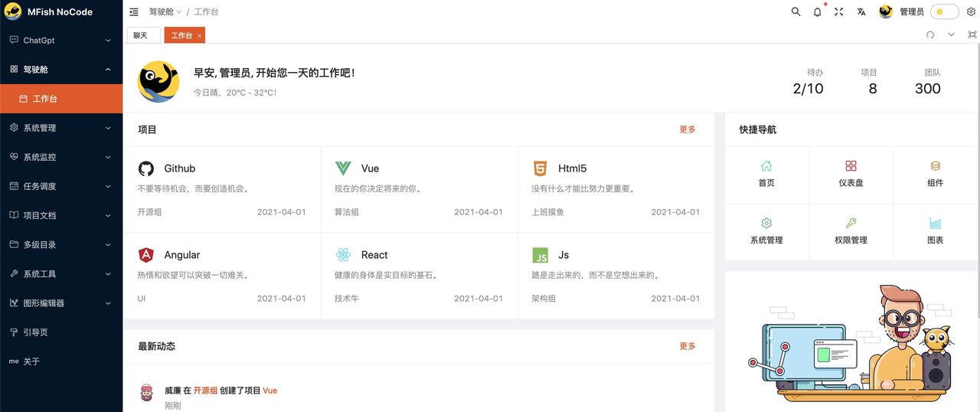Open the React project card

tap(419, 276)
